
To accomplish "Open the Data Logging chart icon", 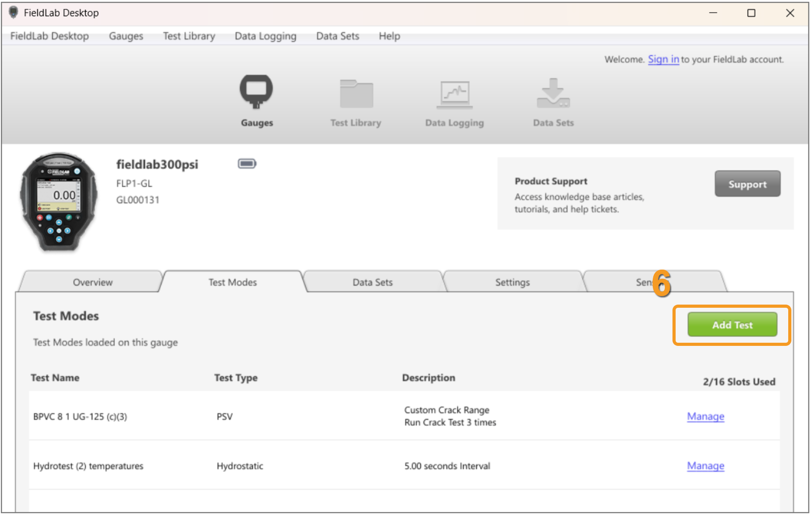I will (454, 94).
